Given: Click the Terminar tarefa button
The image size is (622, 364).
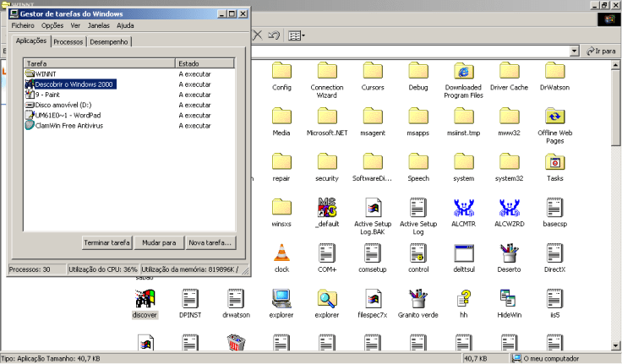Looking at the screenshot, I should tap(107, 242).
